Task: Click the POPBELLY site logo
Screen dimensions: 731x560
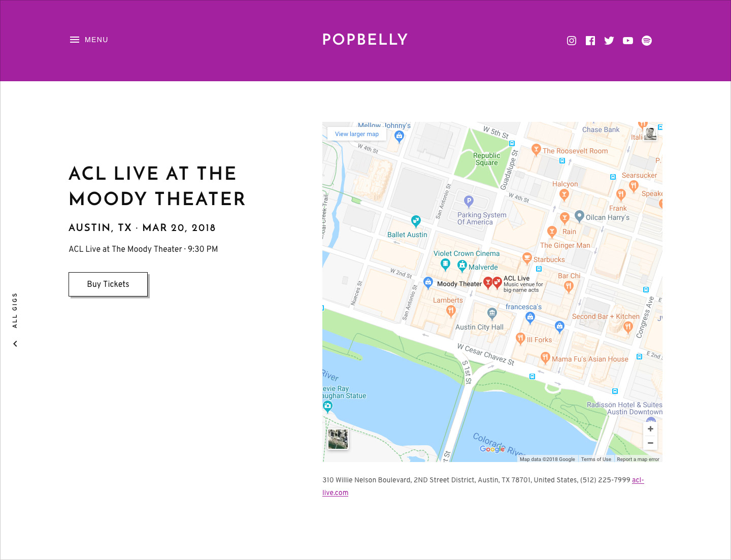Action: click(x=365, y=40)
